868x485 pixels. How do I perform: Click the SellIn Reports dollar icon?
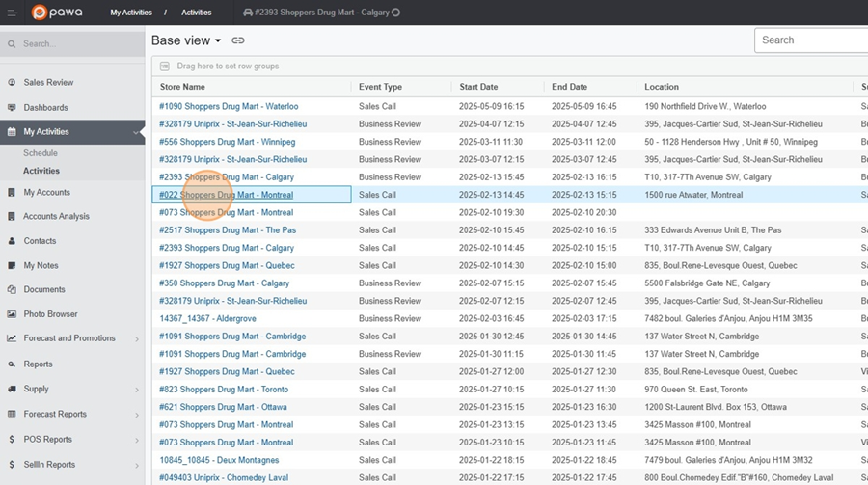point(12,465)
